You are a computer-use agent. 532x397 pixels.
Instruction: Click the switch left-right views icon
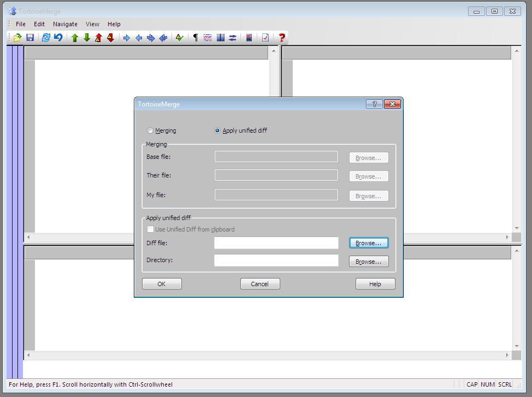233,38
